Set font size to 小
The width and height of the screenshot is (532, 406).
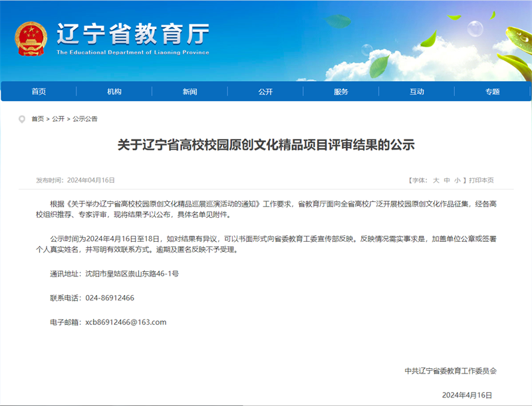click(458, 180)
